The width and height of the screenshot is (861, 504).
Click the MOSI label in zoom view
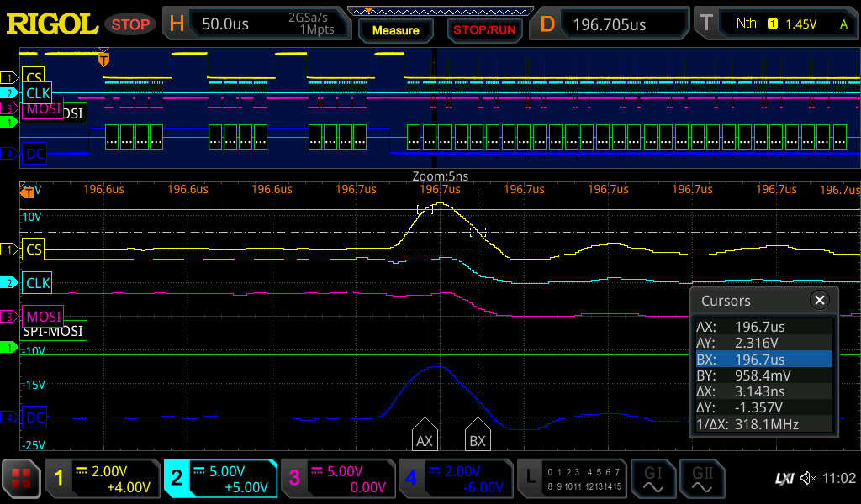click(43, 317)
